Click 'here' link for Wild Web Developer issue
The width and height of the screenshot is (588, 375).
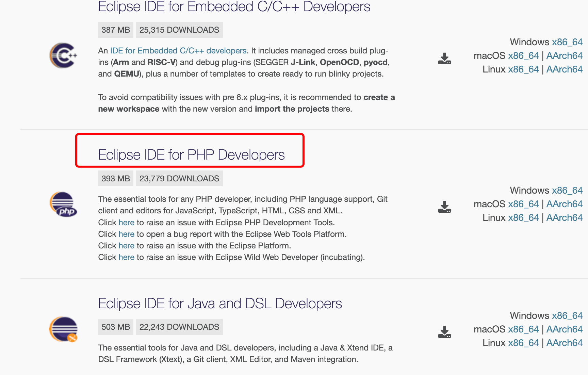point(126,257)
